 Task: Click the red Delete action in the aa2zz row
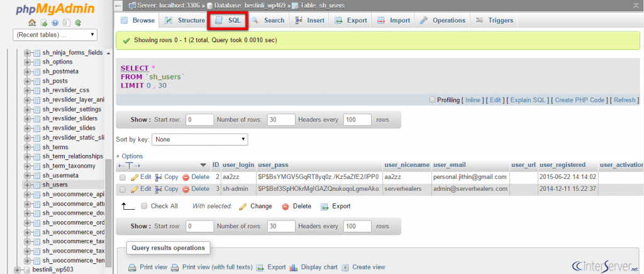(196, 177)
